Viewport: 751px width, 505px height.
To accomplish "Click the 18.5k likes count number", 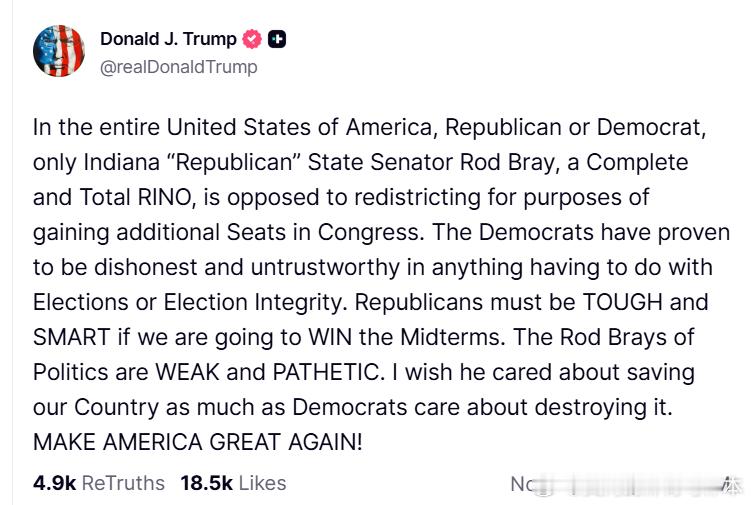I will click(x=206, y=483).
